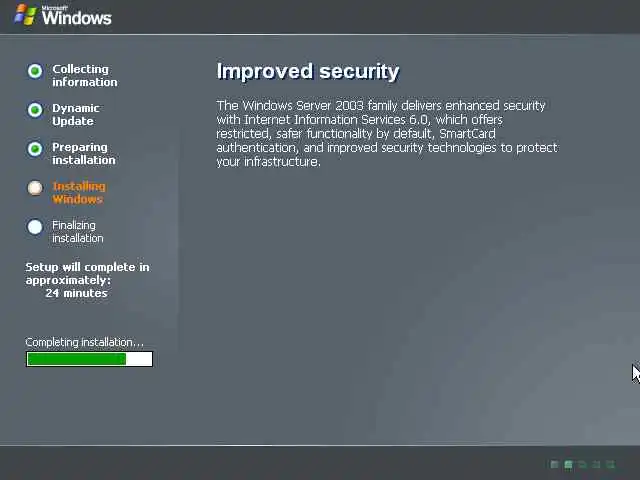This screenshot has height=480, width=640.
Task: Click the 24 minutes remaining time text
Action: (x=76, y=293)
